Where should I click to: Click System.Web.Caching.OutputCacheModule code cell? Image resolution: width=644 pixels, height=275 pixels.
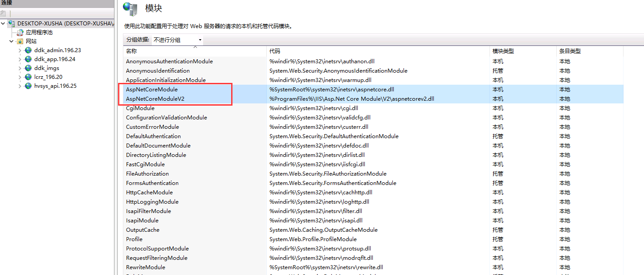tap(323, 230)
